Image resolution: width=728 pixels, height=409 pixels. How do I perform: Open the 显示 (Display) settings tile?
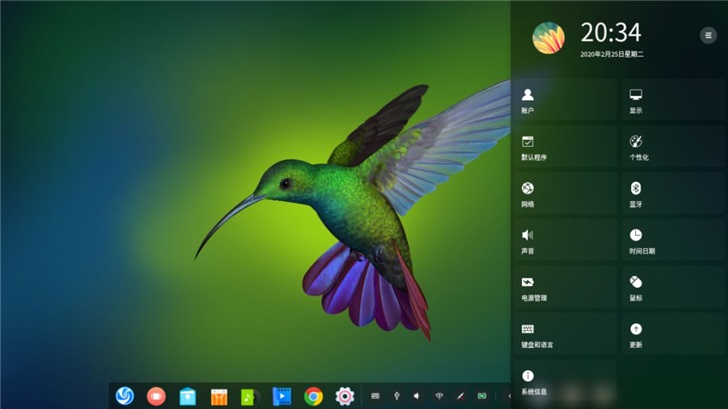673,100
